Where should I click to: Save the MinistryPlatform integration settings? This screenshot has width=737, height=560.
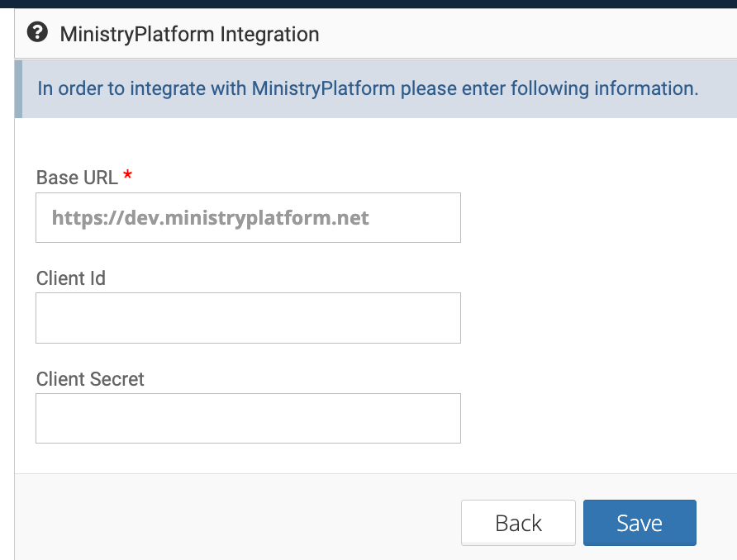(x=640, y=523)
